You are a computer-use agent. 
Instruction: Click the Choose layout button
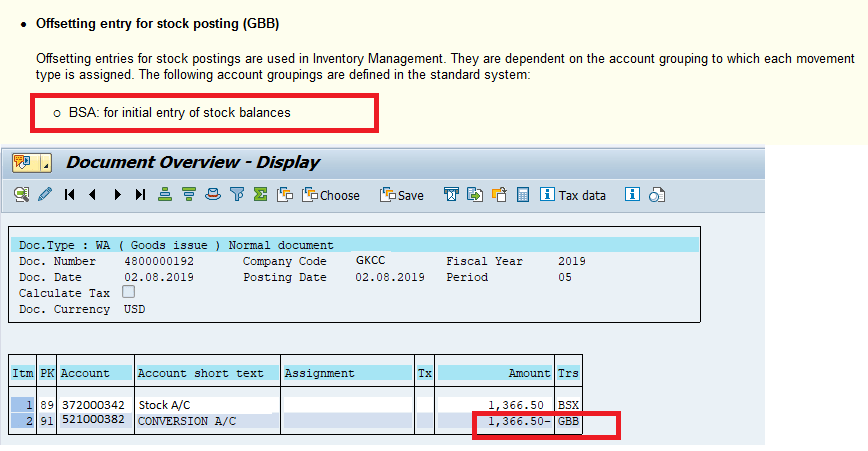coord(331,195)
